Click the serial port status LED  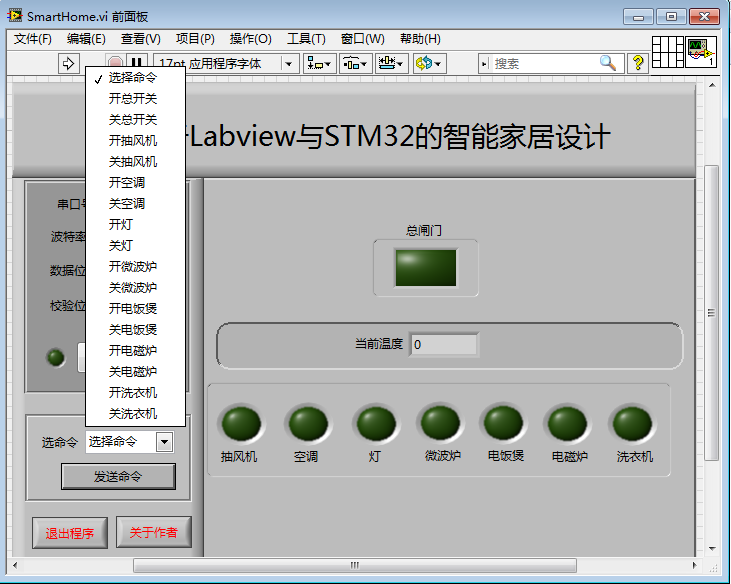[x=56, y=358]
